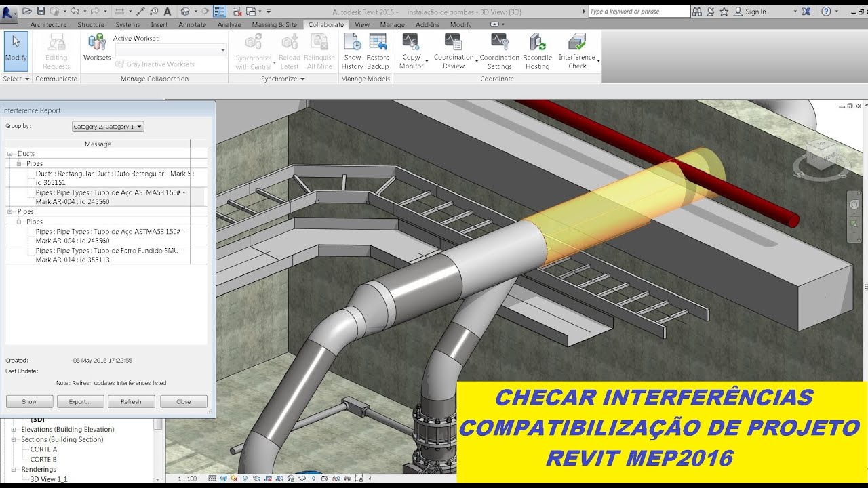The width and height of the screenshot is (868, 488).
Task: Expand Elevations (Building Elevation) in browser
Action: [15, 430]
